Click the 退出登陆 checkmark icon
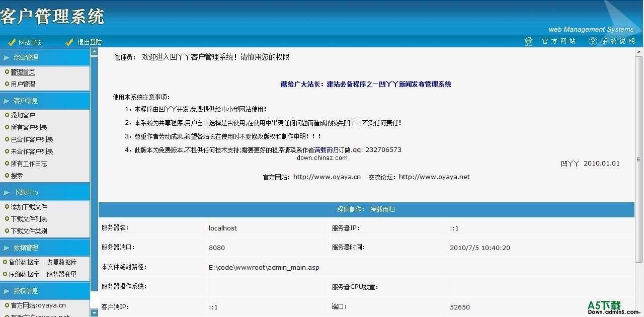The width and height of the screenshot is (644, 317). [x=69, y=42]
